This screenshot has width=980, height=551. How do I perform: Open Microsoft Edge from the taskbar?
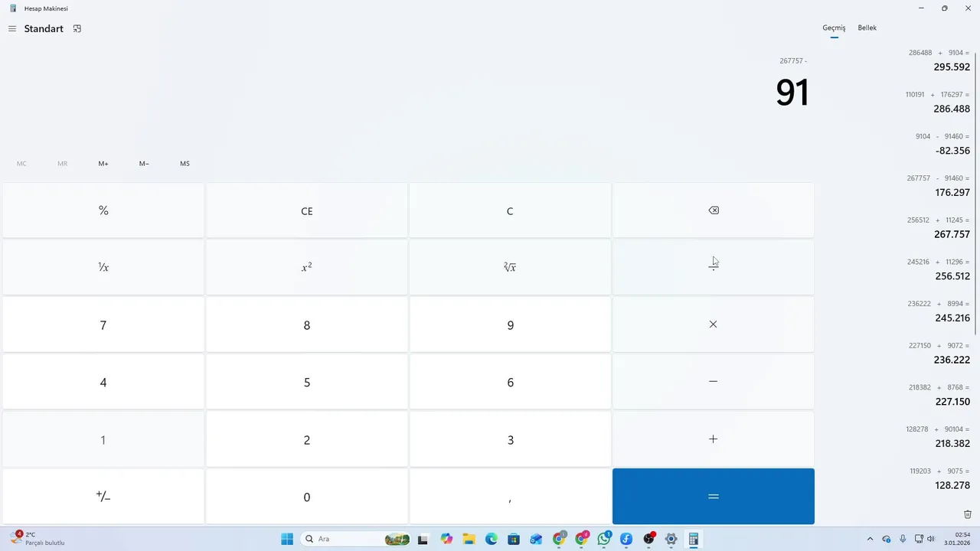click(491, 539)
